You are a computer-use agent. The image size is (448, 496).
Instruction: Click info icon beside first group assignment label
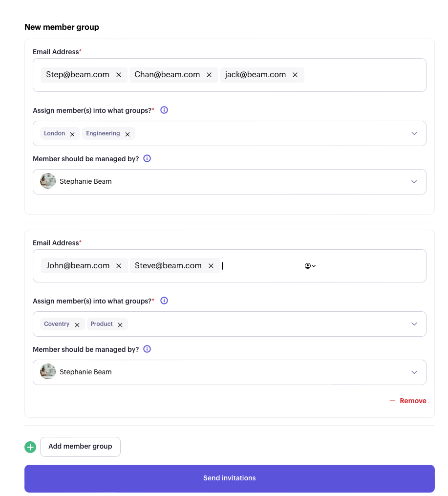tap(164, 110)
